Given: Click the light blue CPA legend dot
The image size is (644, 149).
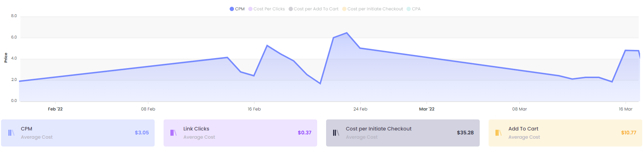Looking at the screenshot, I should pos(409,9).
